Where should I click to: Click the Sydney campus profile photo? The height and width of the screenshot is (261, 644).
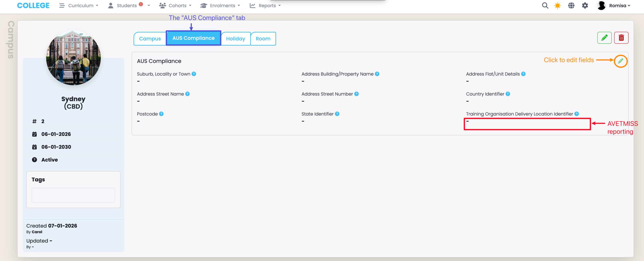[x=73, y=58]
